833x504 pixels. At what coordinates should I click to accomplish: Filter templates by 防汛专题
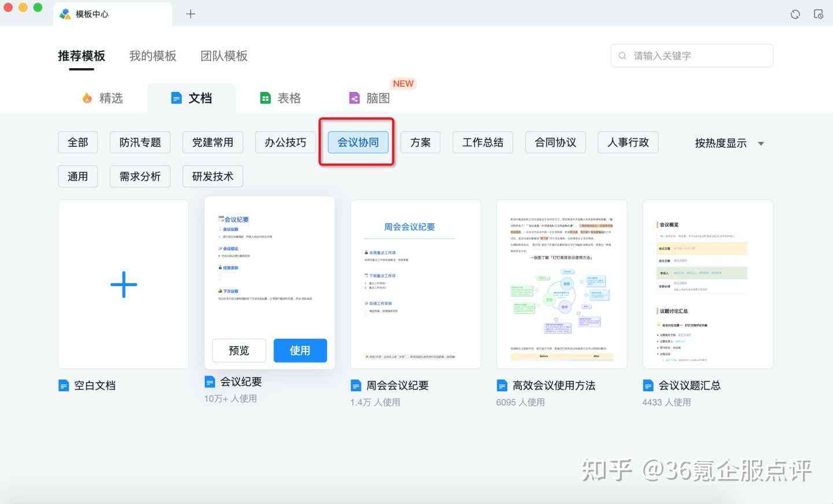[140, 142]
